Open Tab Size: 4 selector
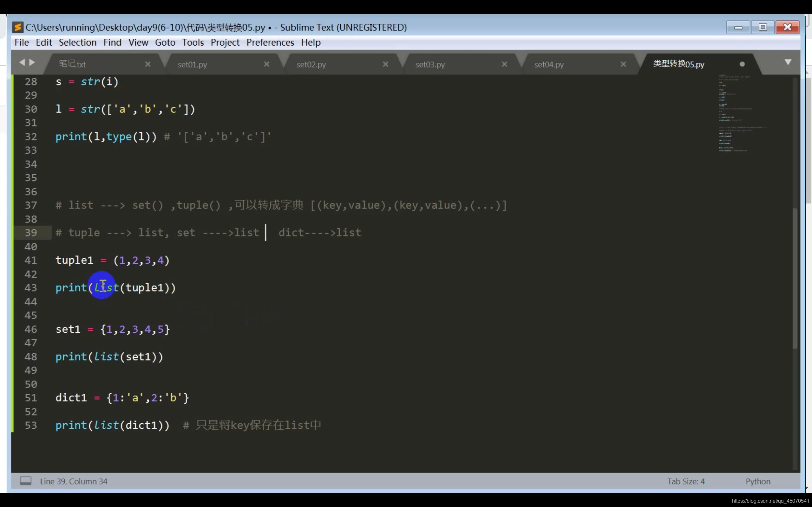This screenshot has height=507, width=812. (686, 482)
